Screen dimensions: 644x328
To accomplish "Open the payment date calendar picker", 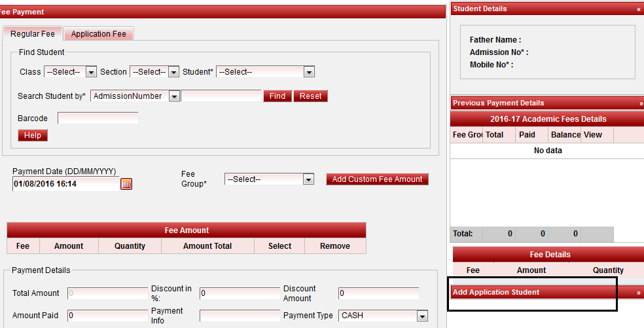I will [x=126, y=184].
